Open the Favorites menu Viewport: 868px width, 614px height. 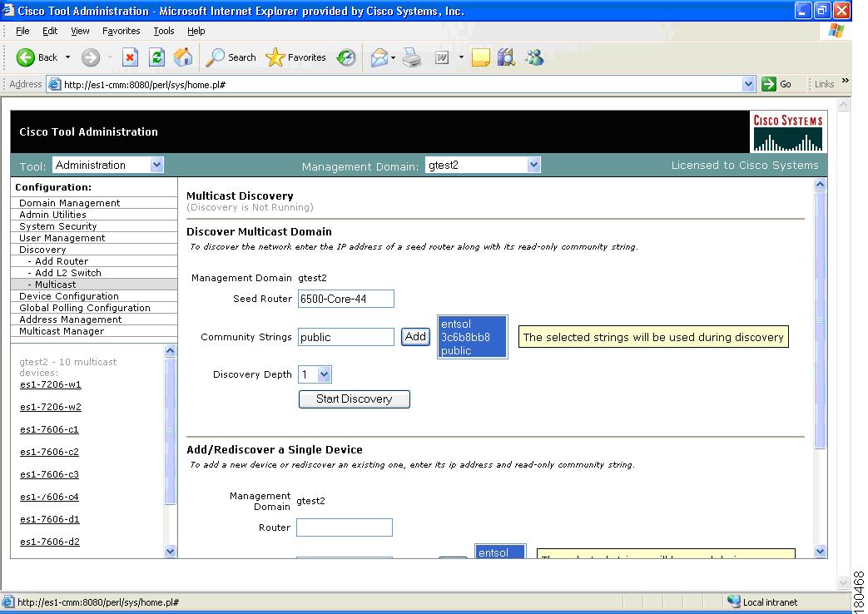tap(122, 31)
